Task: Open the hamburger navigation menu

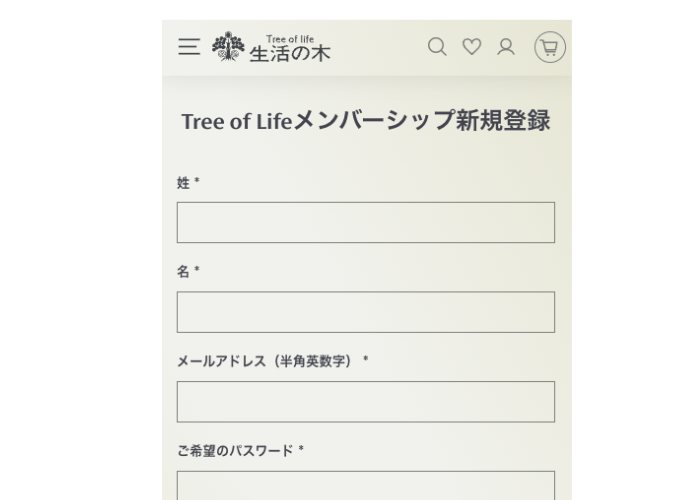Action: (190, 47)
